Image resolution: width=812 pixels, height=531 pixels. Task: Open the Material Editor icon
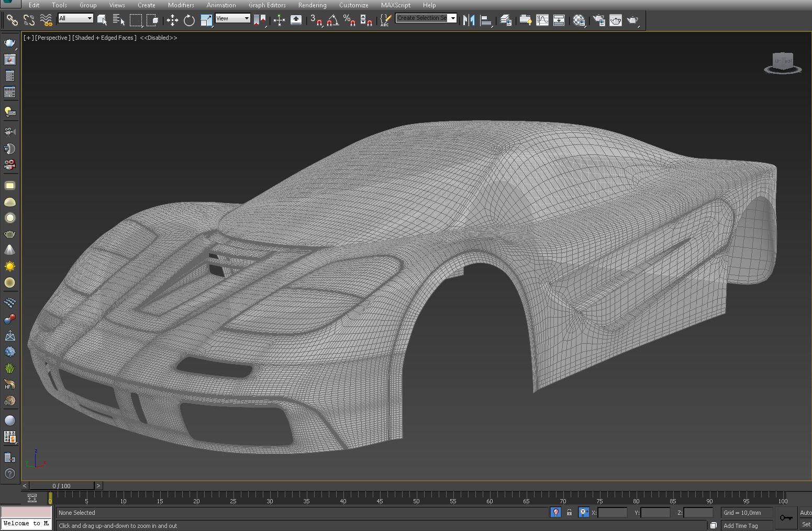tap(579, 20)
